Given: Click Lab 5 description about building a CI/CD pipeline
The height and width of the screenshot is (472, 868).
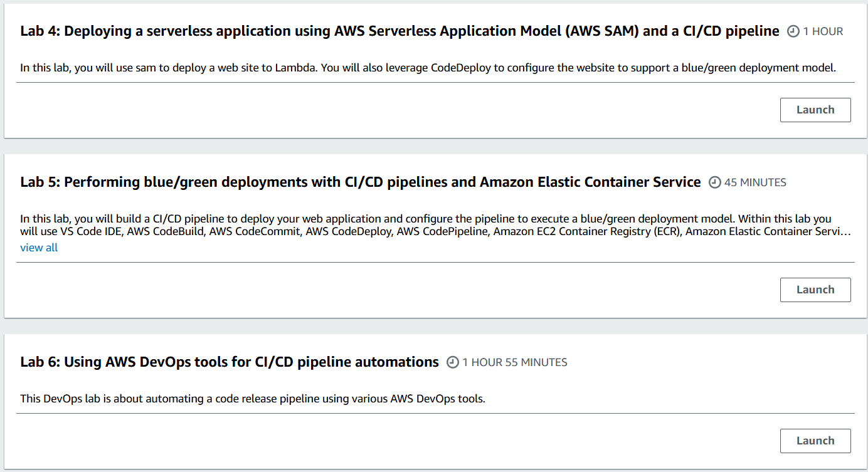Looking at the screenshot, I should point(436,225).
